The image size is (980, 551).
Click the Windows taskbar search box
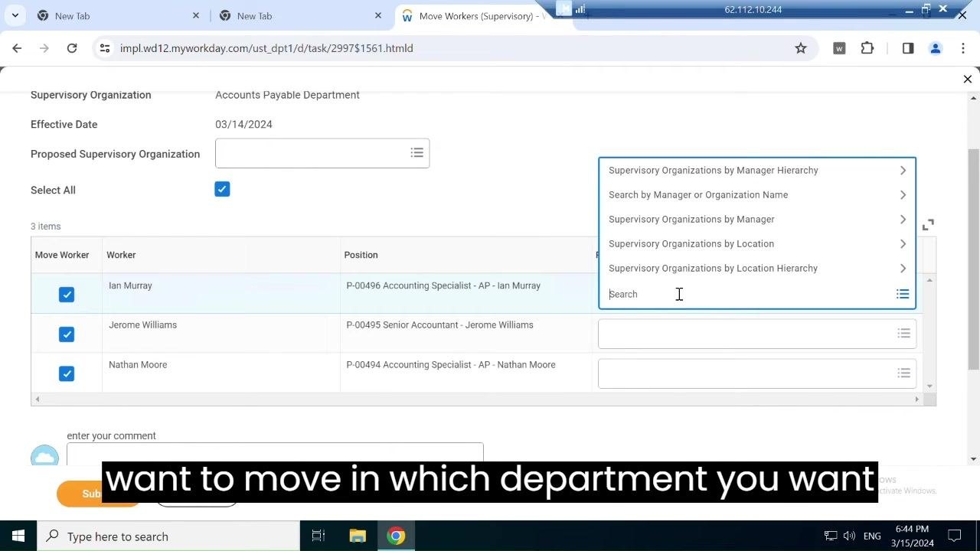coord(168,536)
